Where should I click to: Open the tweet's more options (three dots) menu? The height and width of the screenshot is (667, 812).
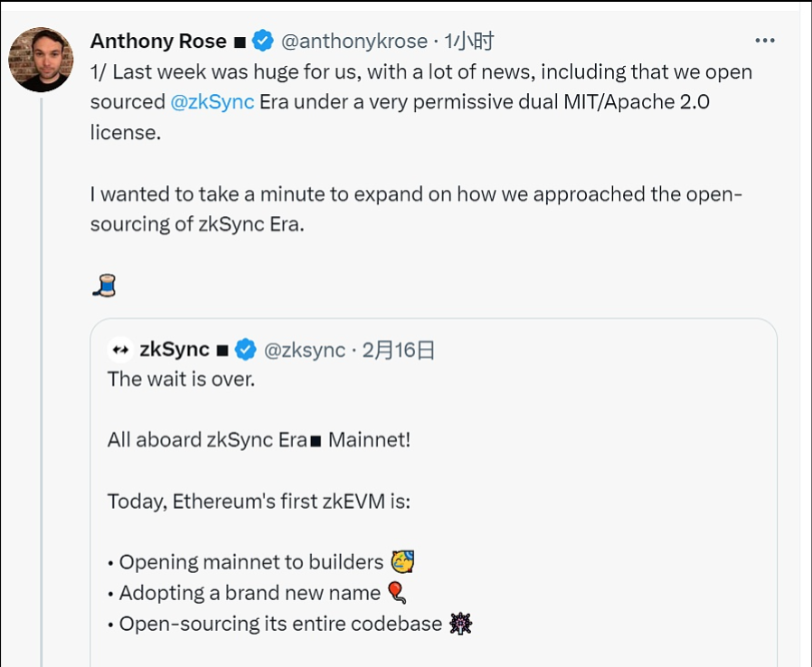point(765,41)
